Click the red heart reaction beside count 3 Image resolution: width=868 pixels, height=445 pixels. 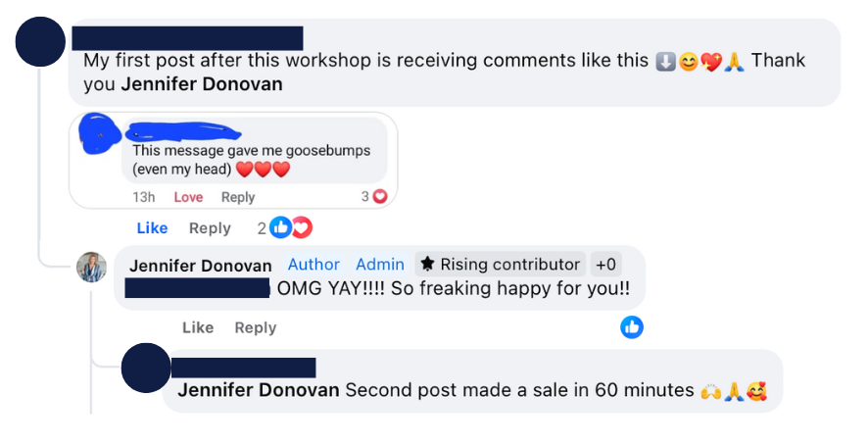pos(380,196)
